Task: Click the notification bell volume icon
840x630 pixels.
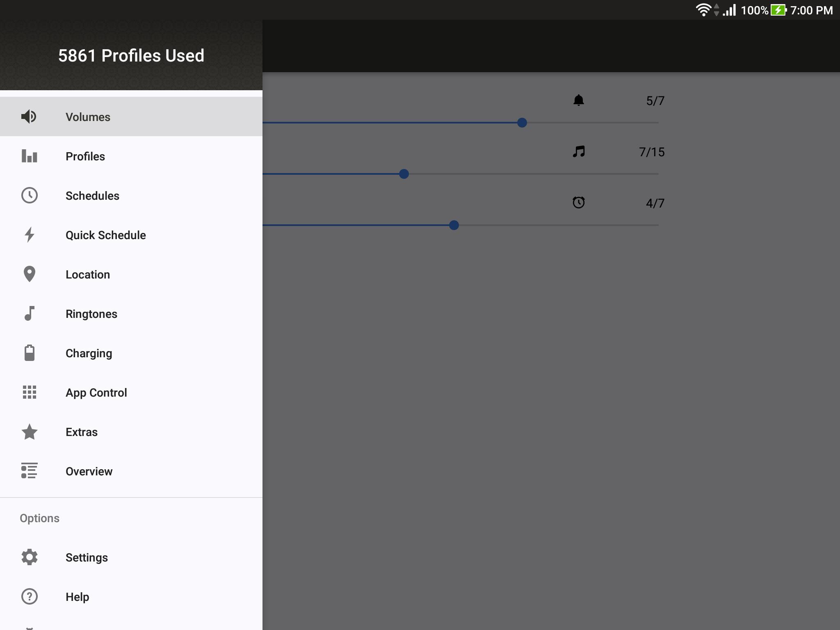Action: 578,100
